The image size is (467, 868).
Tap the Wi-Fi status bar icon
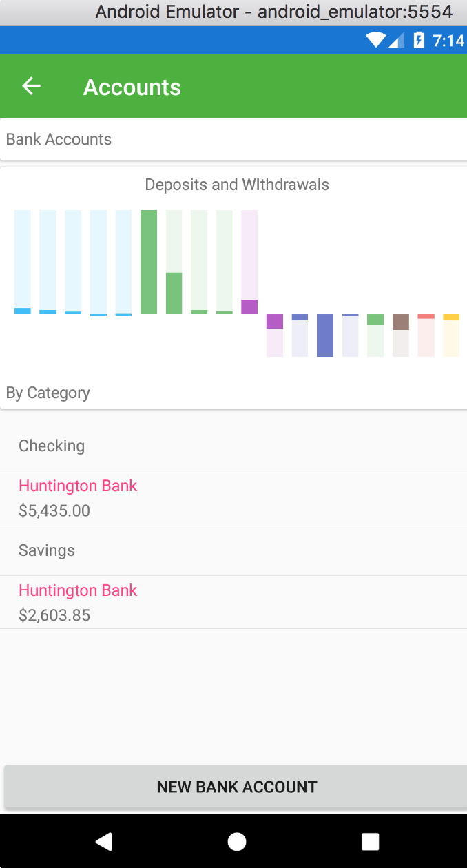click(x=375, y=41)
